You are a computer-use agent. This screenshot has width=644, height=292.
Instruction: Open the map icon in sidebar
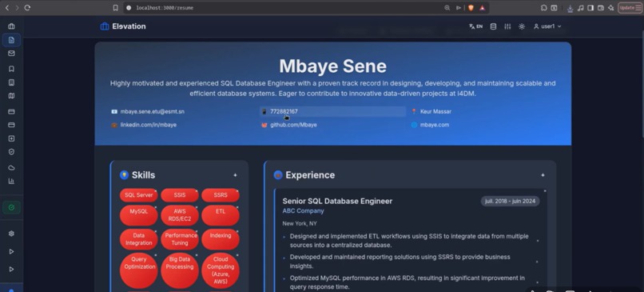pos(11,96)
